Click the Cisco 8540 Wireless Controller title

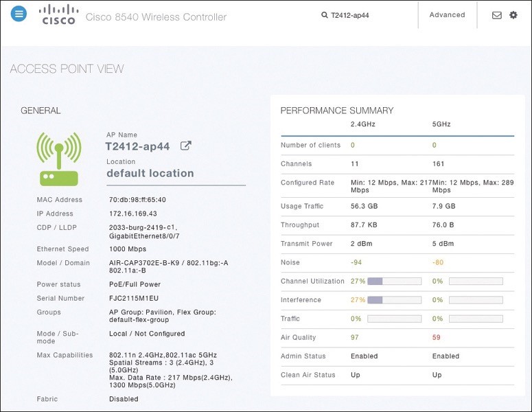[x=156, y=17]
